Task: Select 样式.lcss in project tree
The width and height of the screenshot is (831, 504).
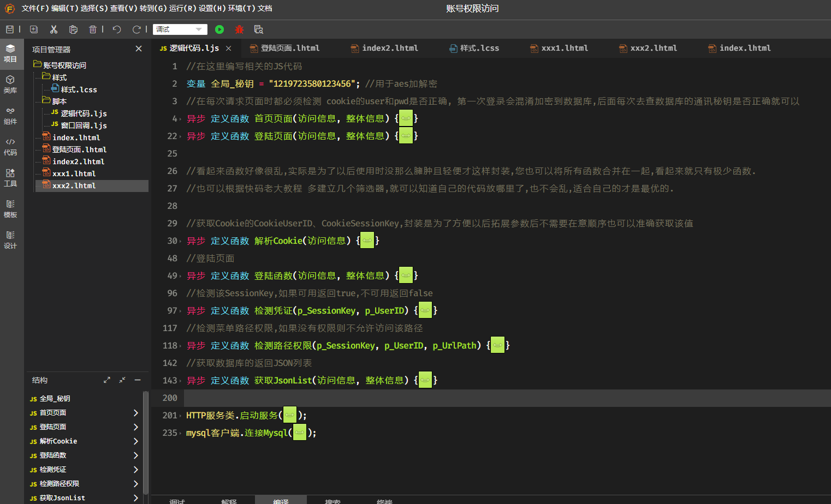Action: pos(79,89)
